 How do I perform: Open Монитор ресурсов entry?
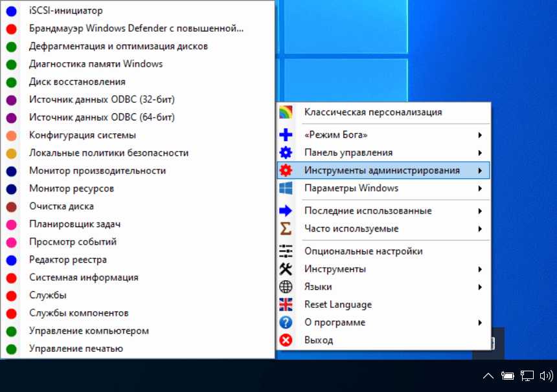(x=137, y=189)
